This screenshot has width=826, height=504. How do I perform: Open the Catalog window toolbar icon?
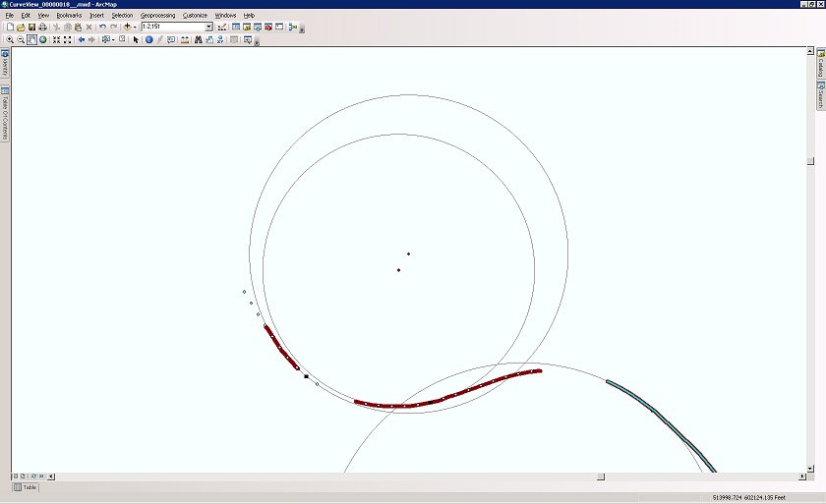point(247,27)
